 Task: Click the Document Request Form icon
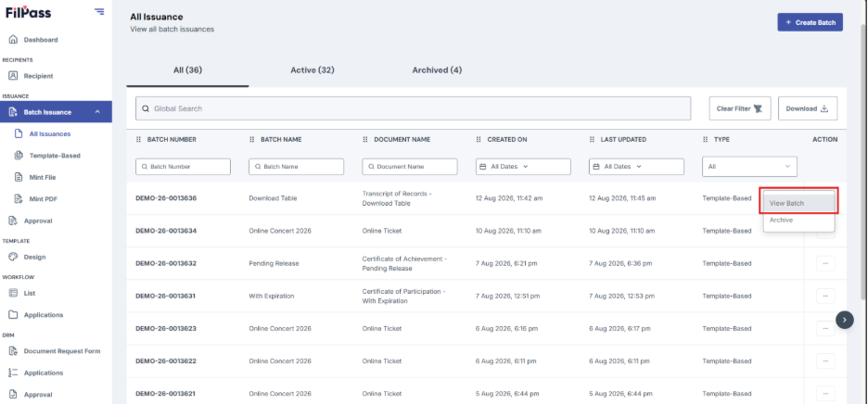pos(14,351)
